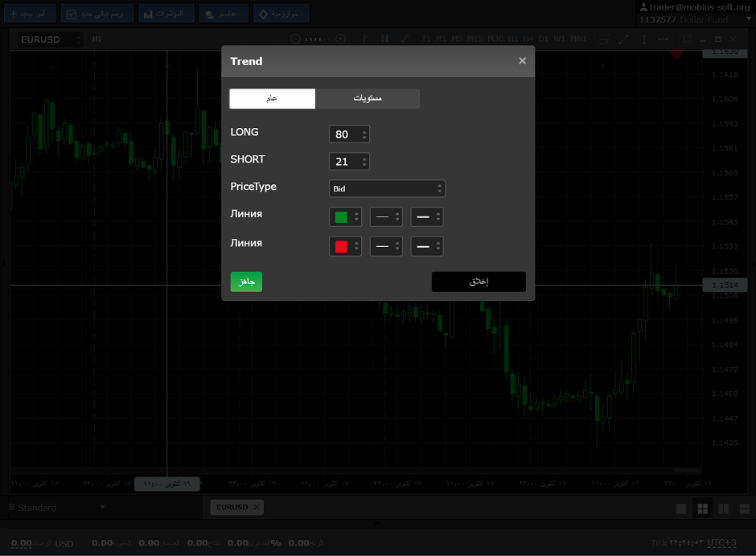
Task: Select the four-panel grid layout icon
Action: tap(702, 509)
